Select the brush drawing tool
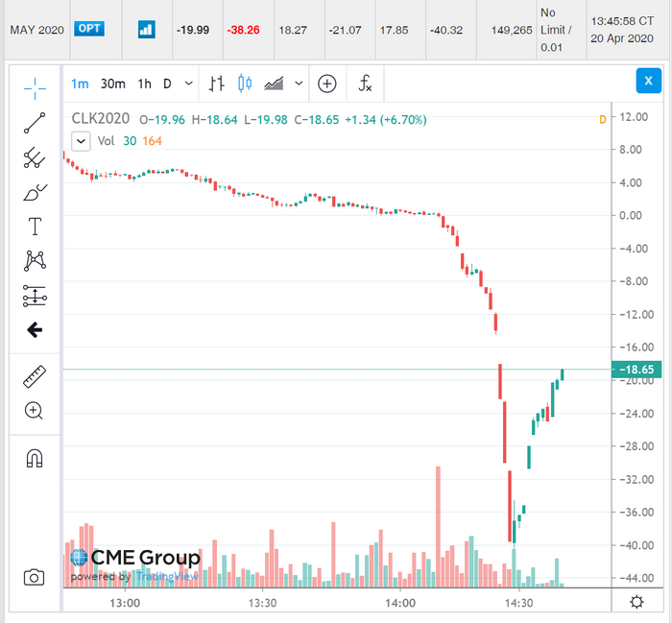Viewport: 672px width, 623px height. coord(35,192)
